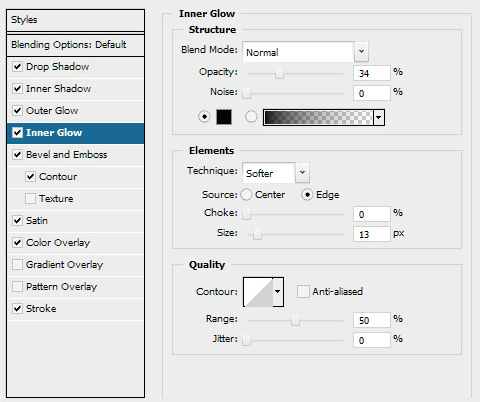480x402 pixels.
Task: Uncheck the Inner Shadow checkbox
Action: [17, 89]
